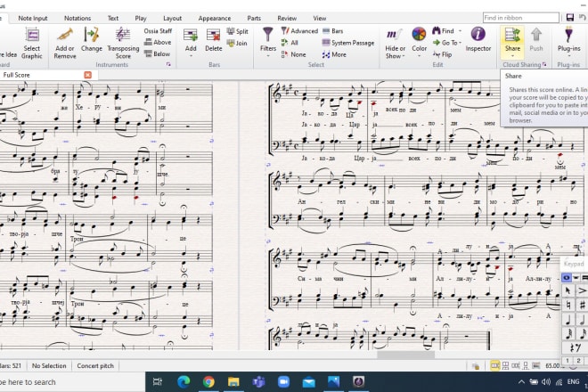588x392 pixels.
Task: Switch to the grid page view in status bar
Action: [505, 365]
